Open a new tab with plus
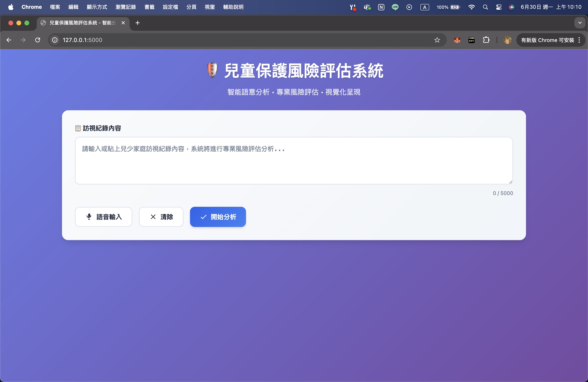 point(138,23)
